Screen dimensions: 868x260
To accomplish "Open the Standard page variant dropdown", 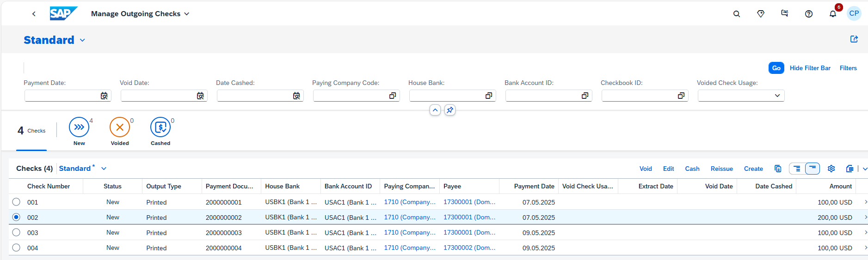I will tap(82, 40).
